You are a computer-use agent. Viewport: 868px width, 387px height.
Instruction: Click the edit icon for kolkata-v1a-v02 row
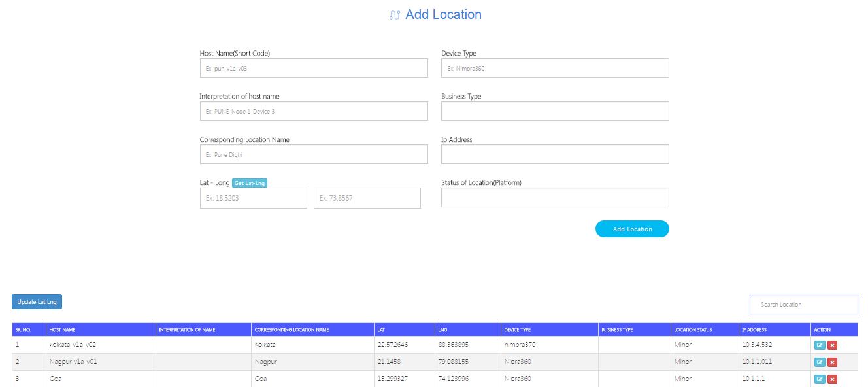(820, 345)
